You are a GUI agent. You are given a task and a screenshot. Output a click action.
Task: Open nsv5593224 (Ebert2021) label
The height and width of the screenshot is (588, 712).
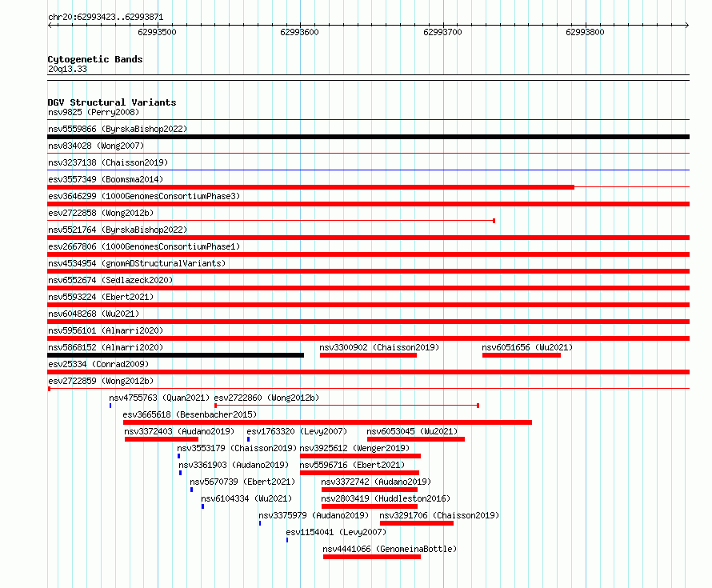(101, 297)
